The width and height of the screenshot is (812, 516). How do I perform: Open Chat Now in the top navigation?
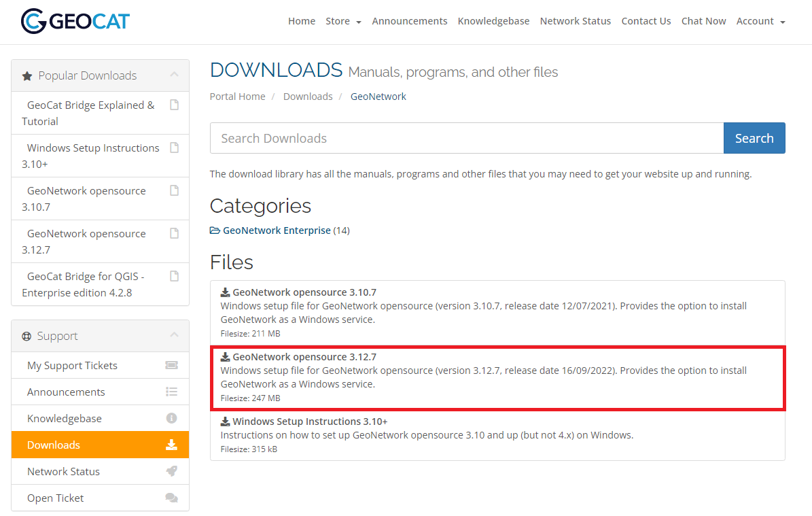[704, 21]
